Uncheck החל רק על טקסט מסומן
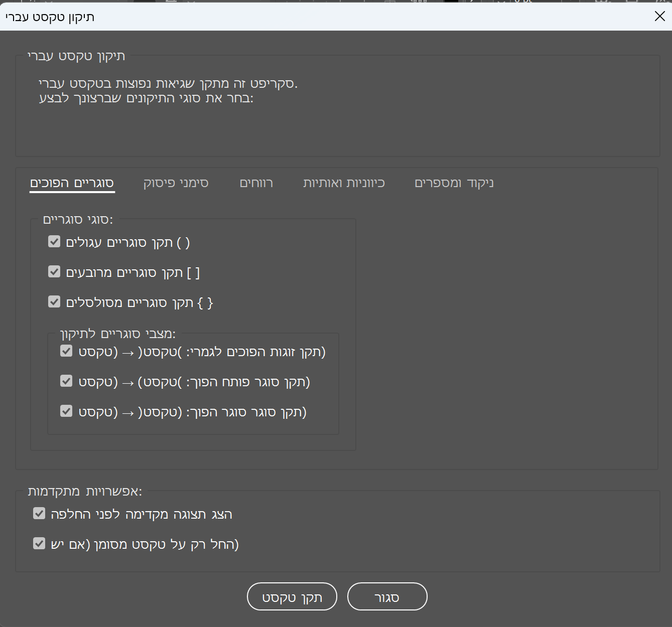The height and width of the screenshot is (627, 672). [39, 544]
